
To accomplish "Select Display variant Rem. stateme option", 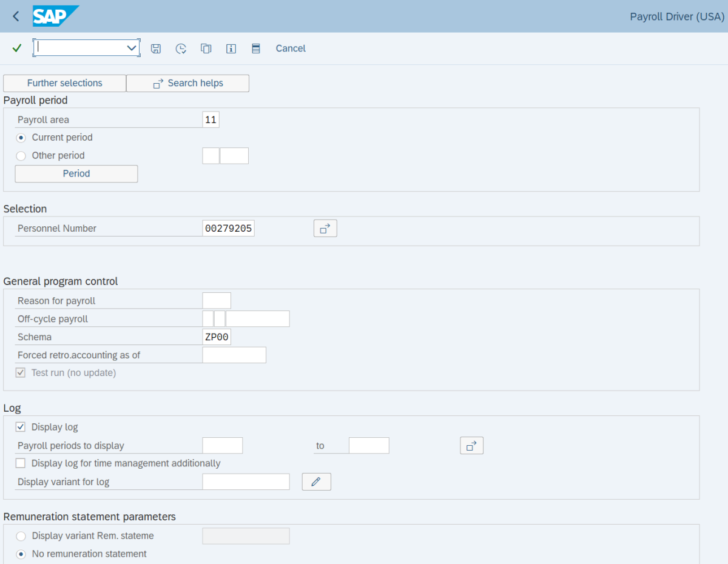I will coord(21,536).
